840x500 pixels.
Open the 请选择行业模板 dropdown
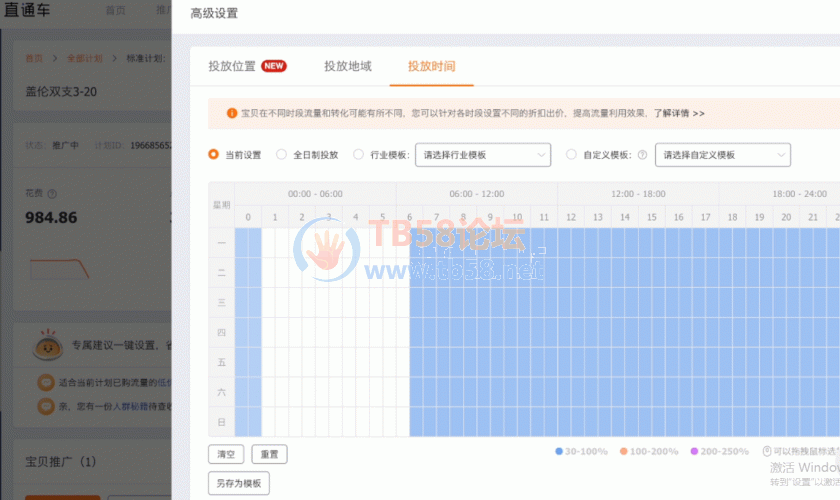coord(483,155)
